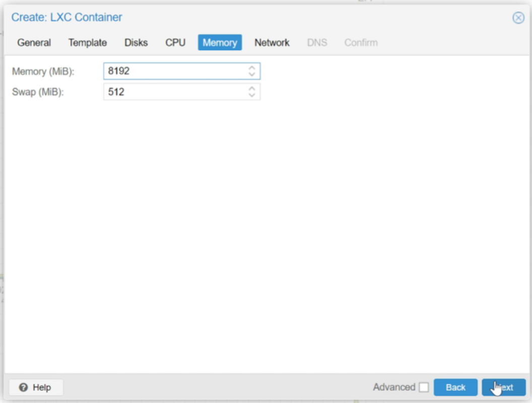Click the Memory value showing 8192
Viewport: 532px width, 403px height.
(120, 71)
